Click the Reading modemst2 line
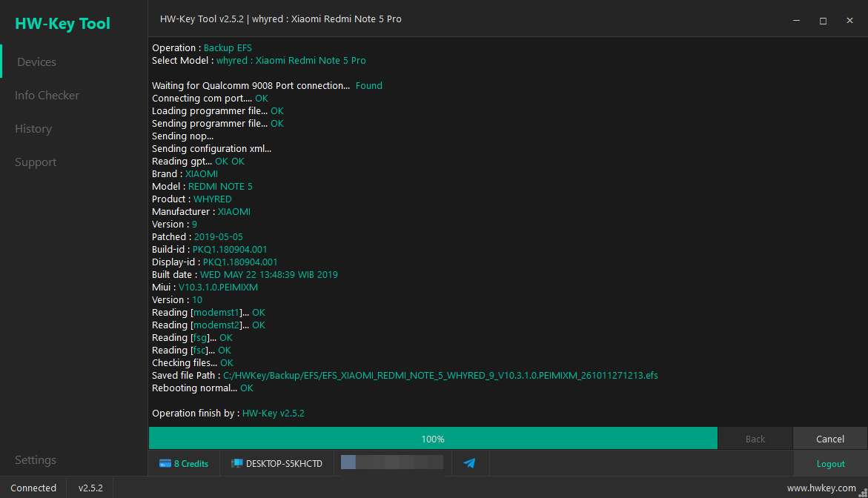Viewport: 868px width, 498px height. (209, 325)
